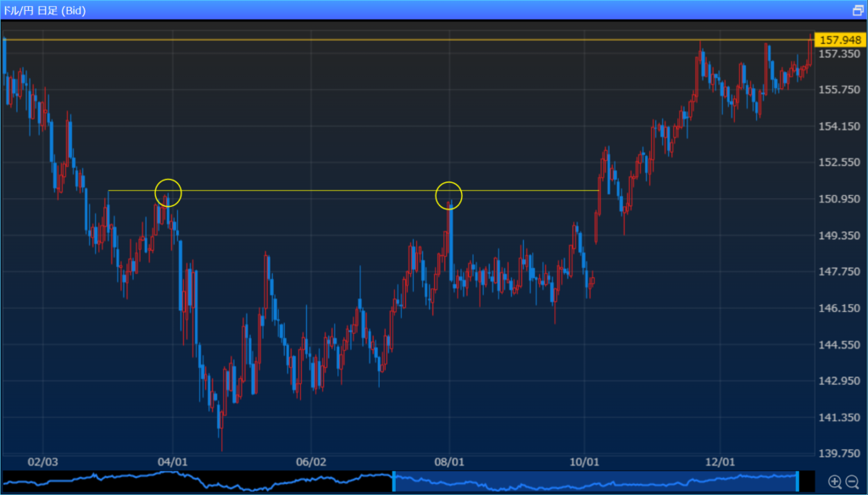Screen dimensions: 868x495
Task: Grab the left handle of navigator range
Action: (x=393, y=481)
